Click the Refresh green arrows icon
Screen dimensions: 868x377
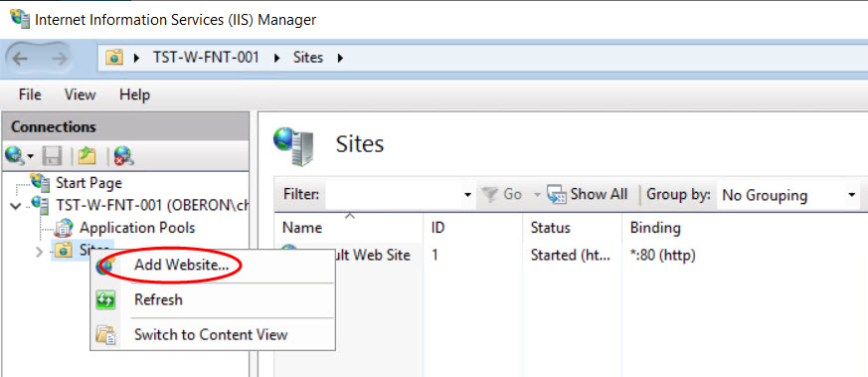pyautogui.click(x=105, y=300)
